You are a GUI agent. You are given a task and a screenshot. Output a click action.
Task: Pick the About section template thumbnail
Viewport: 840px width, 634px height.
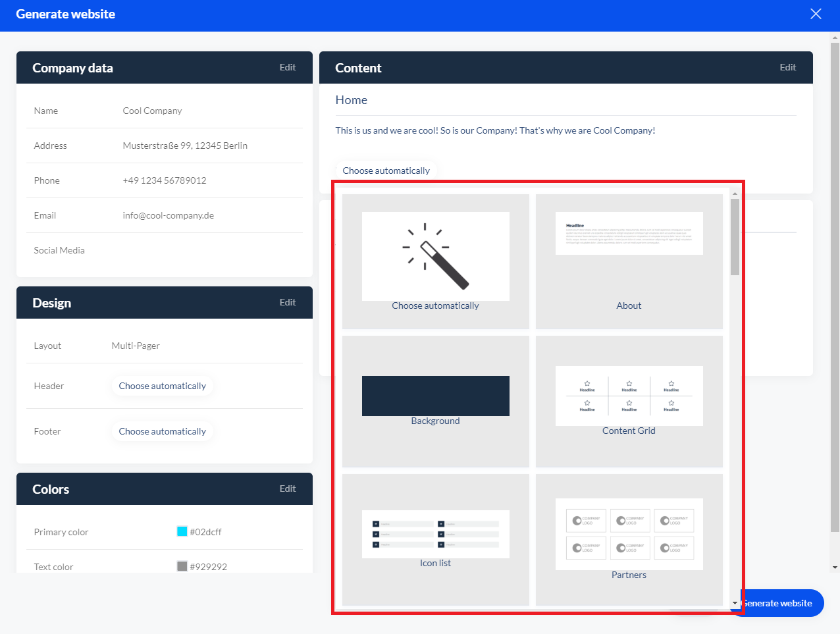tap(629, 261)
